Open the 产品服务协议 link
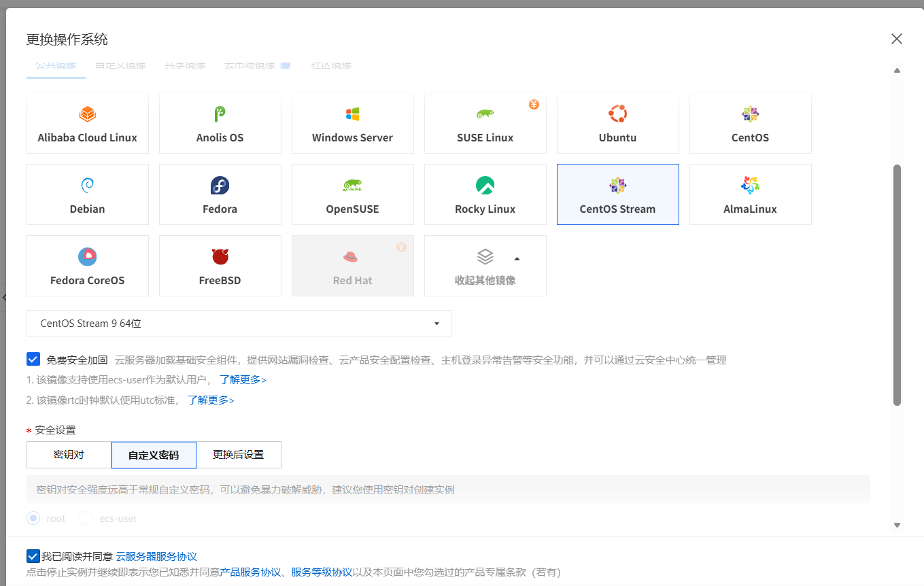Screen dimensions: 924x586 click(x=250, y=572)
